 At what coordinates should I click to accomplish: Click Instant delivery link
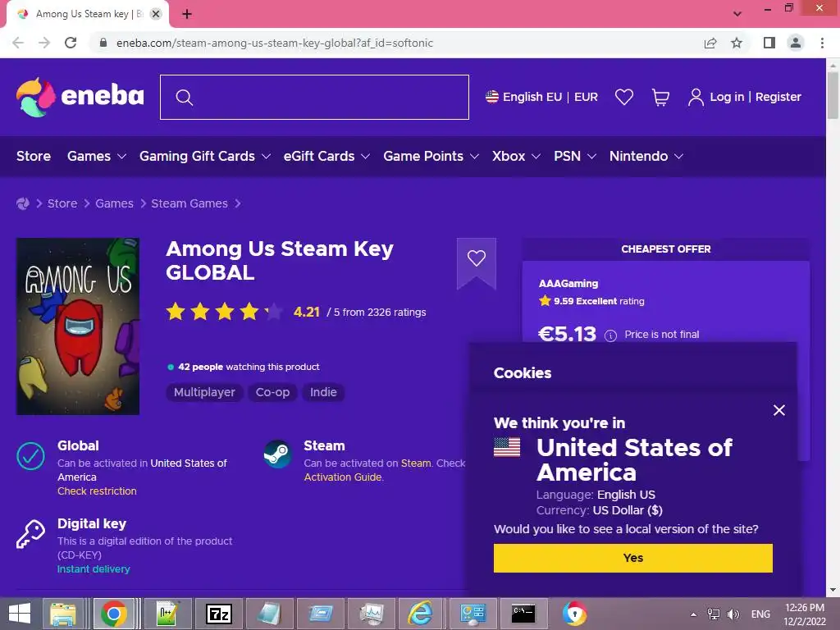coord(94,569)
